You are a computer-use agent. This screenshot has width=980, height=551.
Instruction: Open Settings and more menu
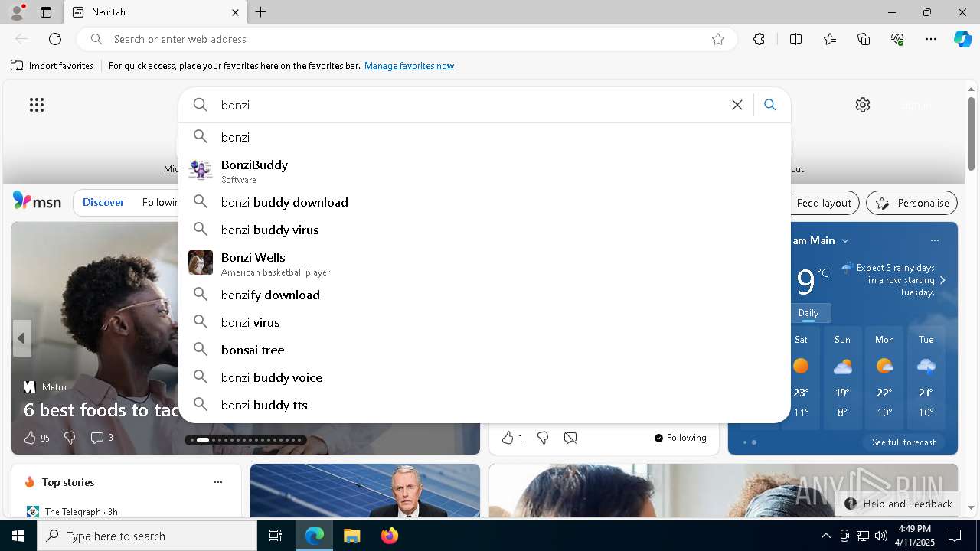click(931, 39)
